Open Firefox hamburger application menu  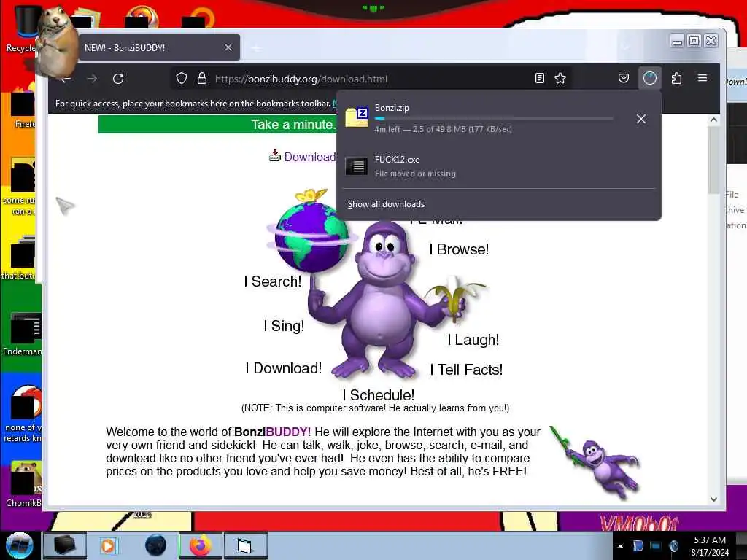click(x=703, y=77)
